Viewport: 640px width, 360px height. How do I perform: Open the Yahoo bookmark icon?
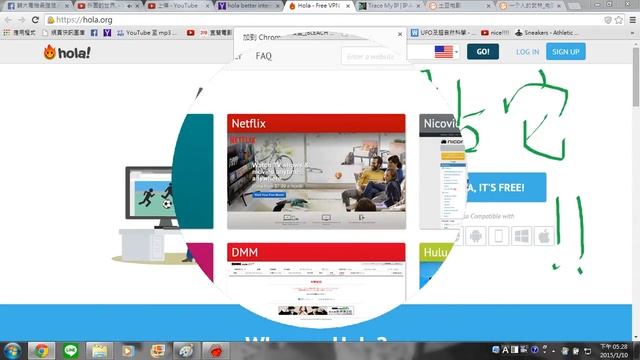(107, 33)
